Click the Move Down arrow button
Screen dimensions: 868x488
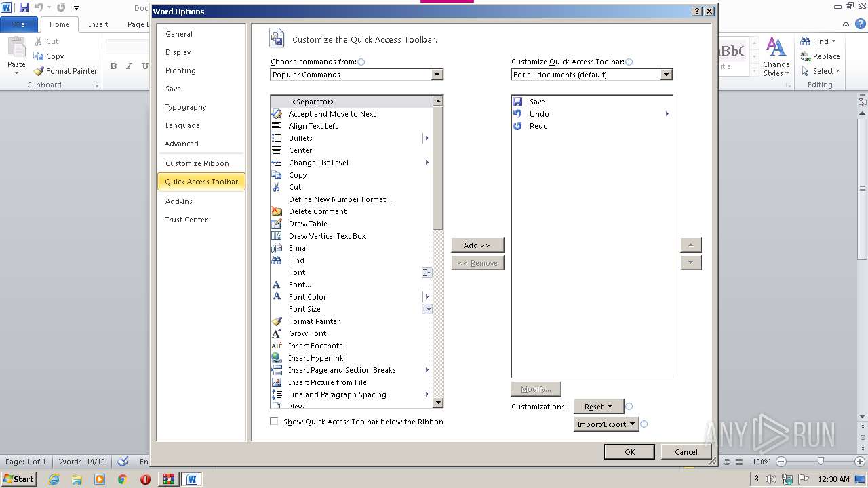point(690,262)
